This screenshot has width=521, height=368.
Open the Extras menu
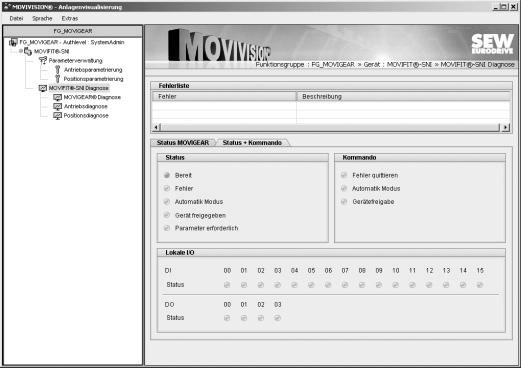[x=70, y=18]
